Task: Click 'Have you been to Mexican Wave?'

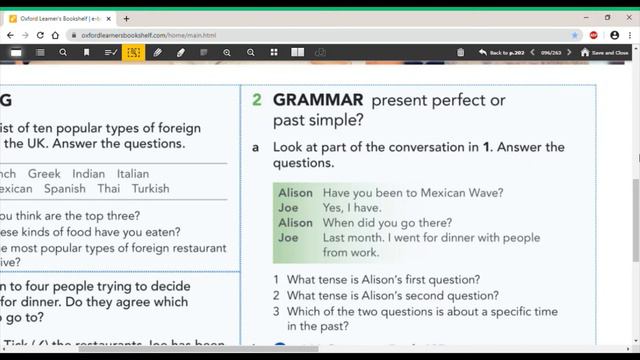Action: click(413, 193)
